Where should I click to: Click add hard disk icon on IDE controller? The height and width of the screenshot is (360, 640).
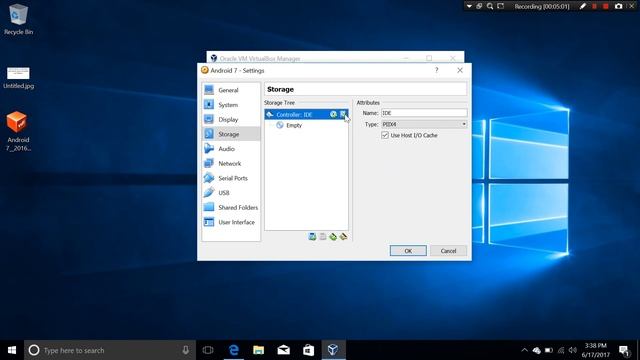click(343, 114)
